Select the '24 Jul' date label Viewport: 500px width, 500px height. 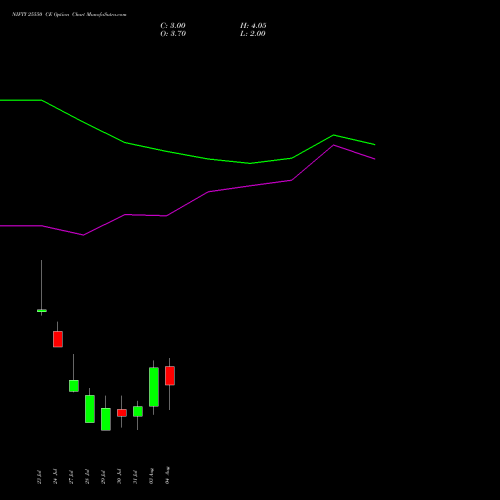pyautogui.click(x=55, y=477)
